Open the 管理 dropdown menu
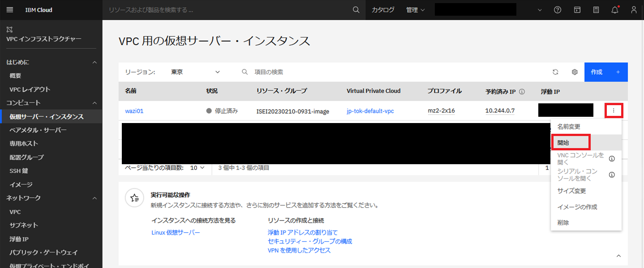This screenshot has width=644, height=268. 415,10
